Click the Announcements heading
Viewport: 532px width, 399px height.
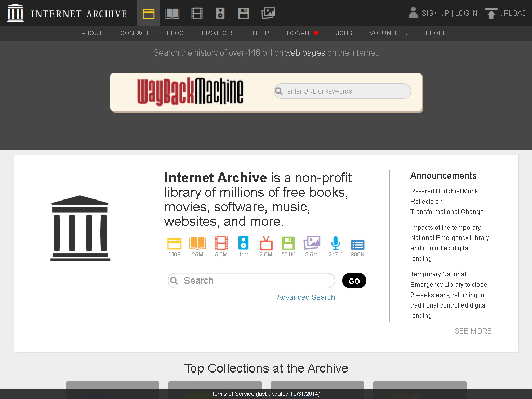[444, 176]
